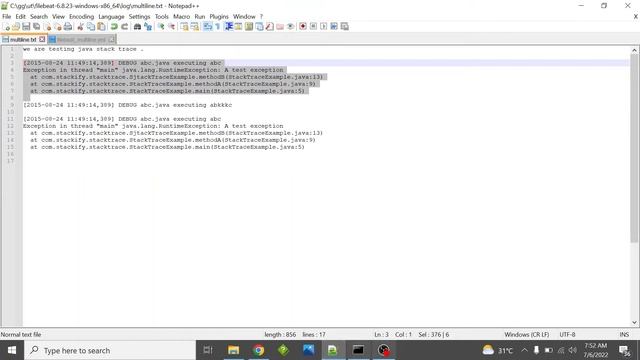This screenshot has height=360, width=640.
Task: Open the File menu
Action: (7, 17)
